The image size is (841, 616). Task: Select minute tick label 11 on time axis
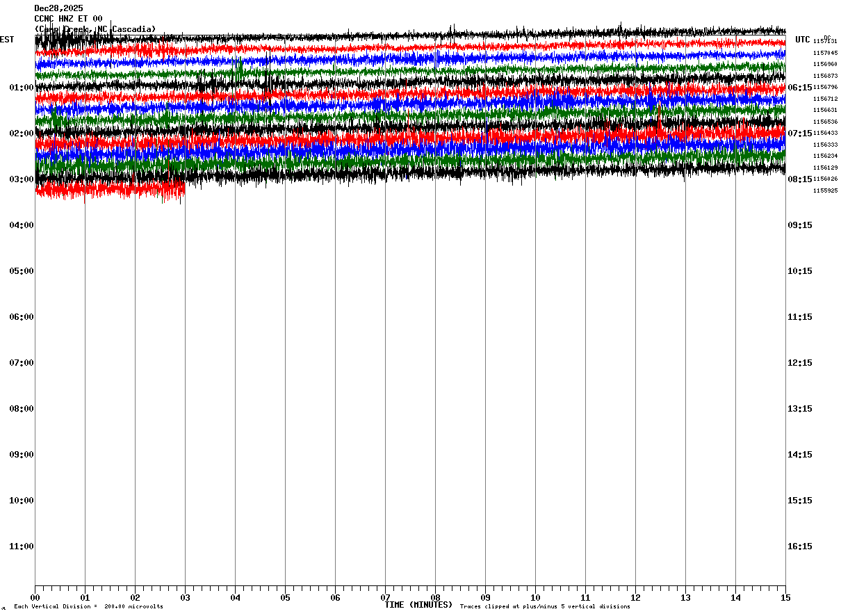tap(585, 598)
